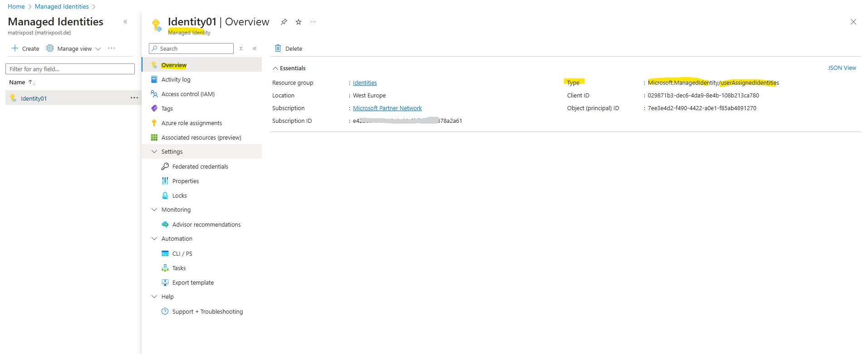Click the Filter for any field box
Viewport: 868px width, 354px height.
[70, 69]
